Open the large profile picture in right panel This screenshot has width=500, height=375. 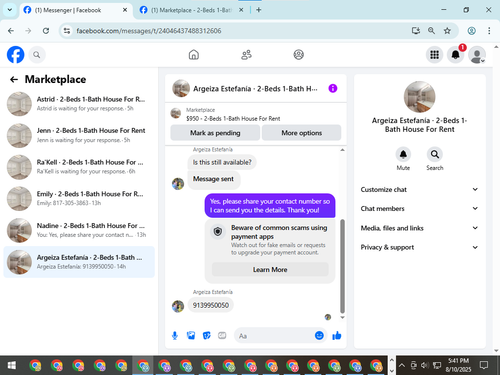(419, 97)
